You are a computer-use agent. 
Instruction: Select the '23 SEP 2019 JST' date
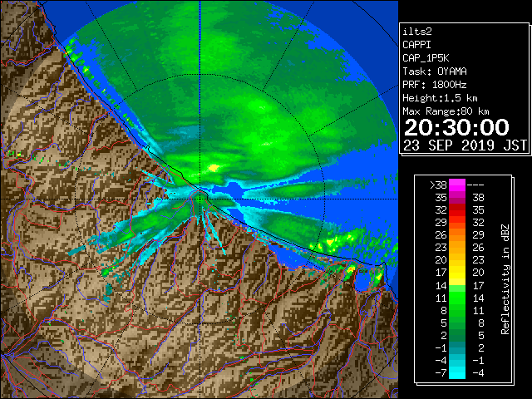(x=465, y=145)
